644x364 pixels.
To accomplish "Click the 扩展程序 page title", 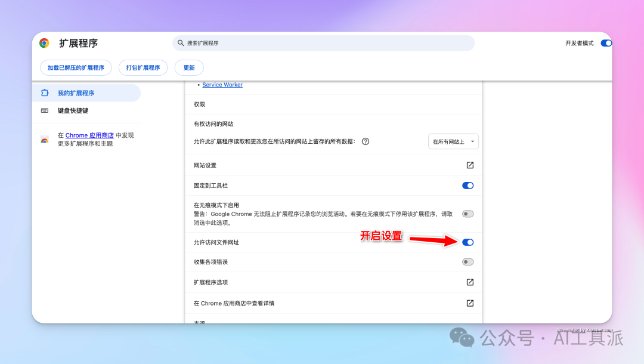I will 79,43.
